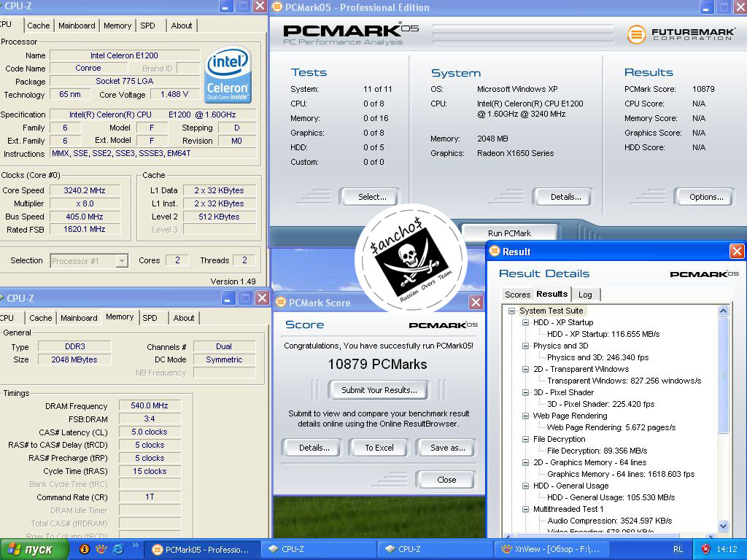Open the Mainboard tab in top CPU-Z
Screen dimensions: 747x560
77,26
